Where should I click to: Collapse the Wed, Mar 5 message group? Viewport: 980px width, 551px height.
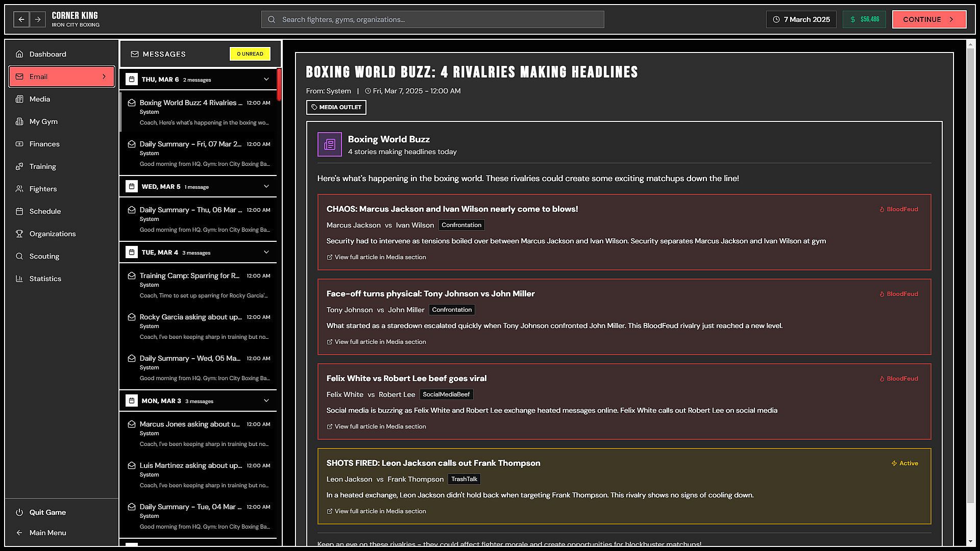point(266,187)
